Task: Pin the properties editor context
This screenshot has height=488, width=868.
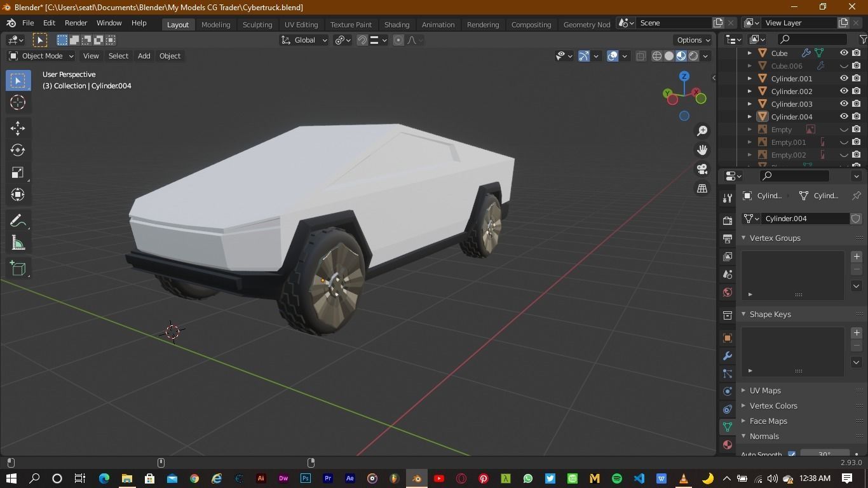Action: pyautogui.click(x=856, y=196)
